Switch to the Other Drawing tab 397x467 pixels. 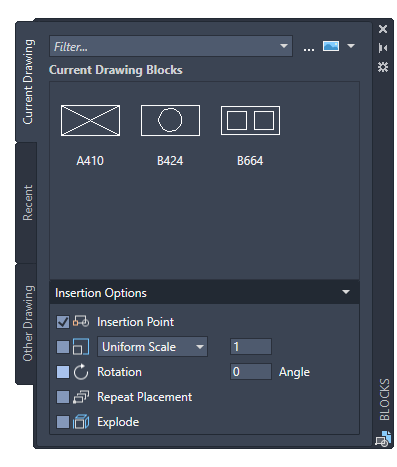coord(26,323)
